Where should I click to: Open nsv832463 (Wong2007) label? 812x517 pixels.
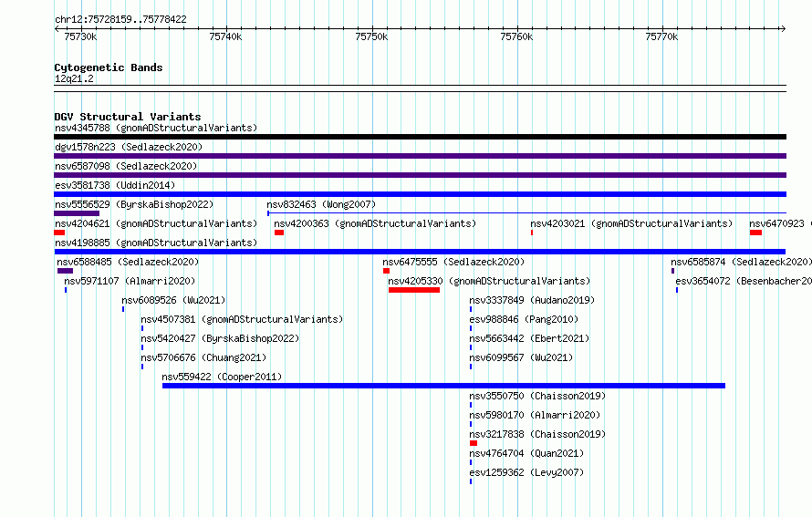[x=321, y=204]
